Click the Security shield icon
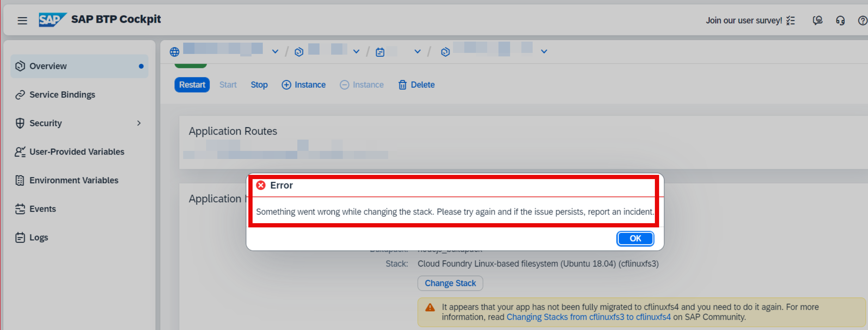 (x=20, y=123)
